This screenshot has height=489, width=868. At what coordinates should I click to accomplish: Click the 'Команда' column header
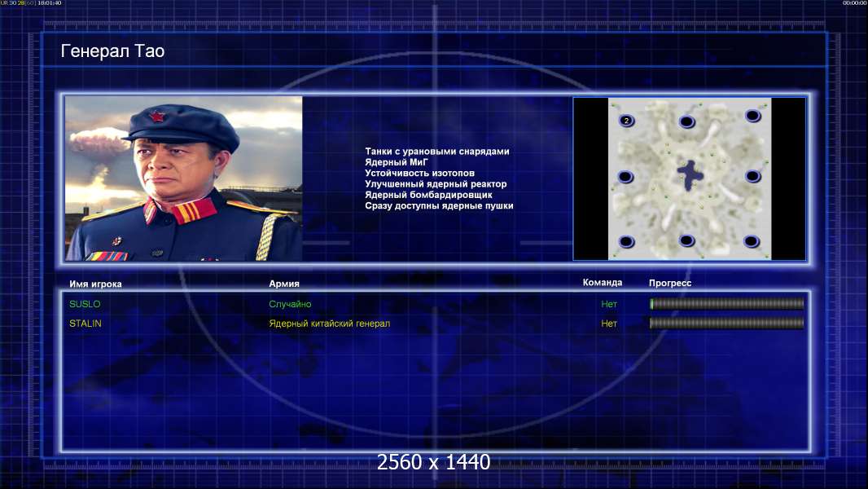[603, 283]
